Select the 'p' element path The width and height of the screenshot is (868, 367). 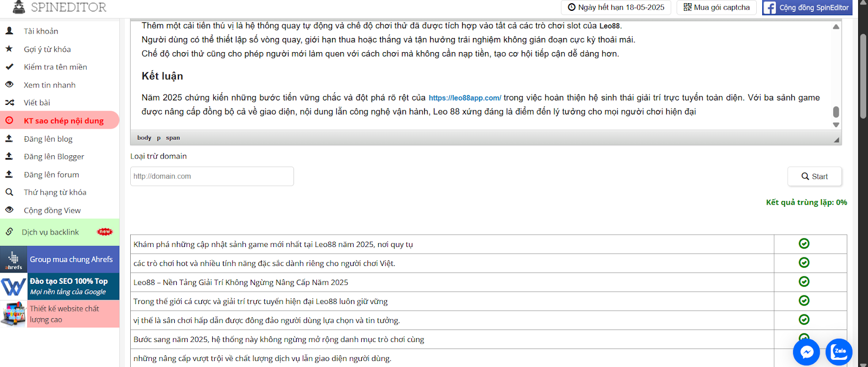[x=159, y=138]
